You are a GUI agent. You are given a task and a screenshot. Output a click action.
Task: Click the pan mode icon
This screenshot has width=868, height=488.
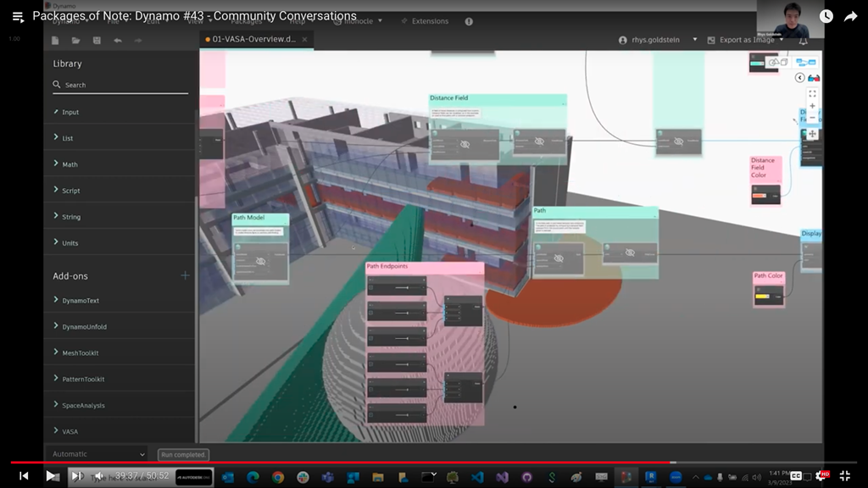(x=812, y=134)
